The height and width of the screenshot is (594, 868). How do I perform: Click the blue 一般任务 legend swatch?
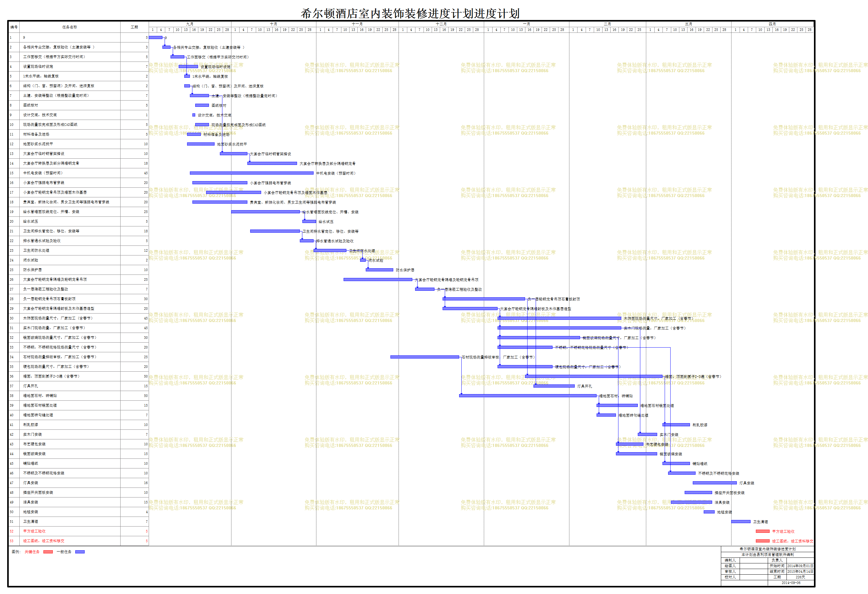80,552
